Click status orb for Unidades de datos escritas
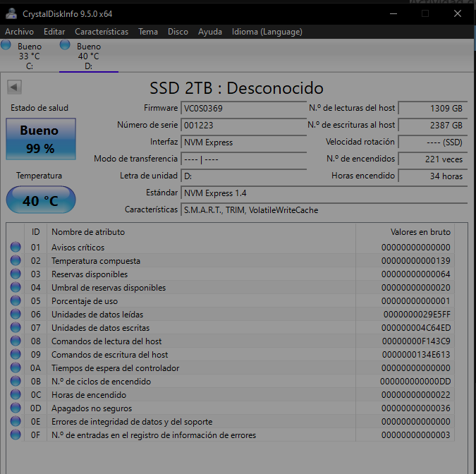 point(16,328)
